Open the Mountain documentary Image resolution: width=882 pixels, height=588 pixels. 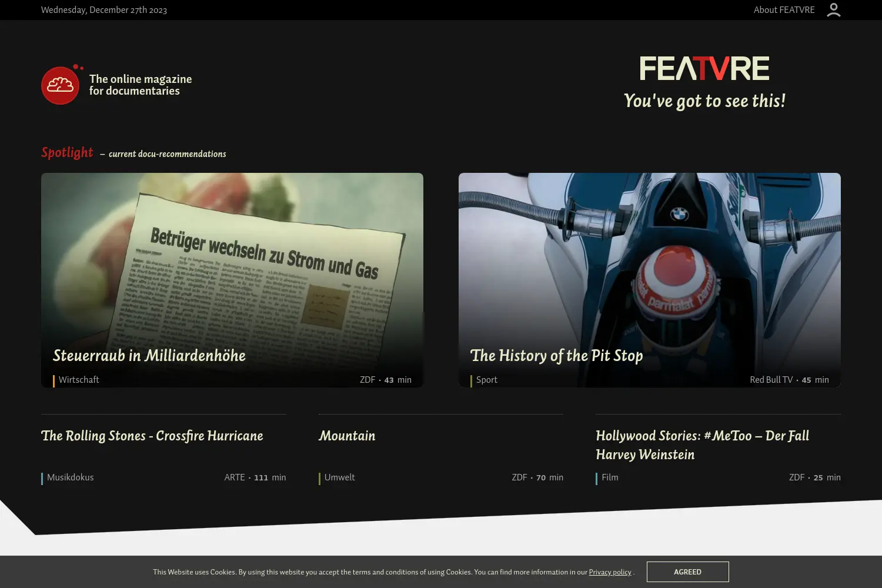coord(347,436)
